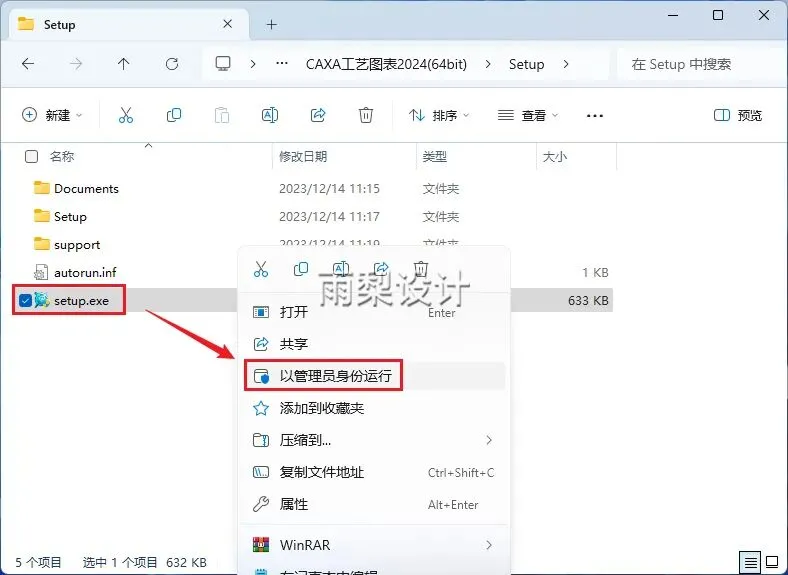Click the toolbar Cut scissors icon
This screenshot has width=788, height=575.
[x=126, y=115]
